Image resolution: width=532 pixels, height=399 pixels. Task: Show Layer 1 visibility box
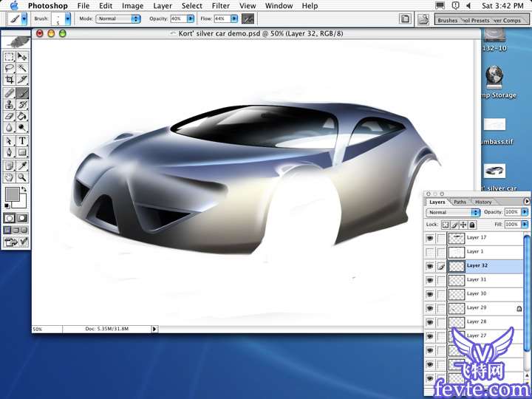pyautogui.click(x=430, y=252)
